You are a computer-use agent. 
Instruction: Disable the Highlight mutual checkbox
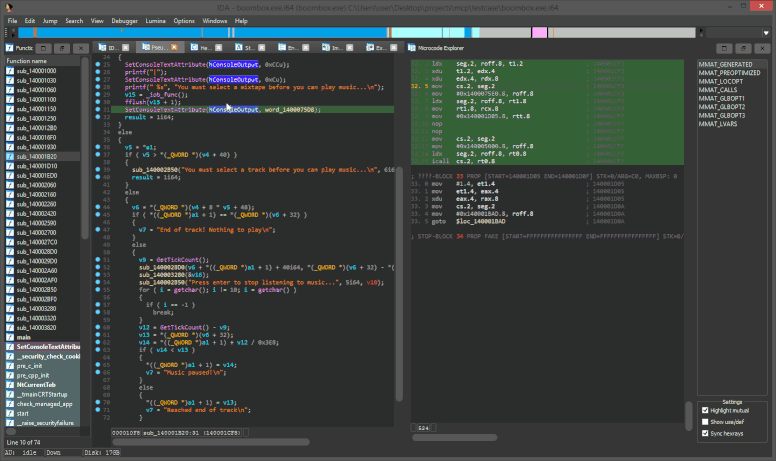[x=705, y=410]
